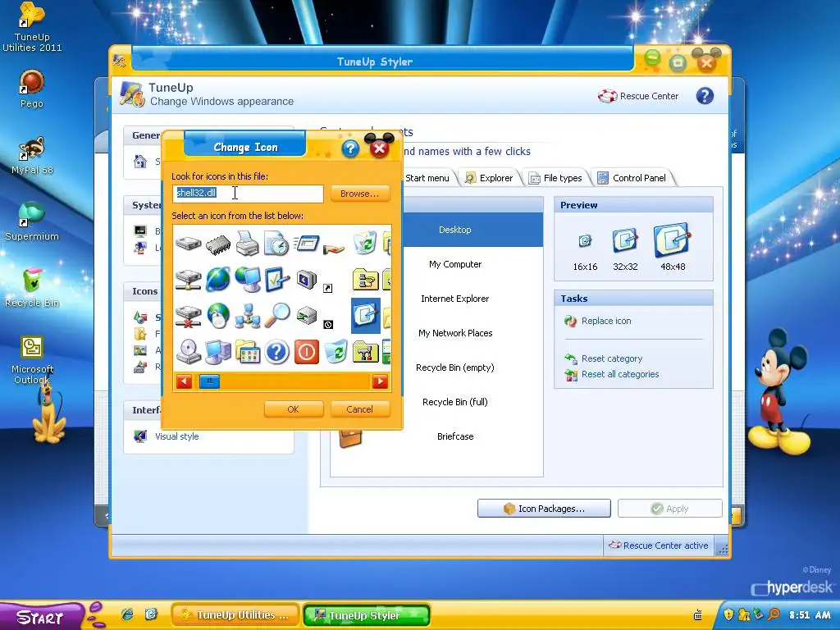Select the network drive icon
The width and height of the screenshot is (840, 630).
point(189,279)
